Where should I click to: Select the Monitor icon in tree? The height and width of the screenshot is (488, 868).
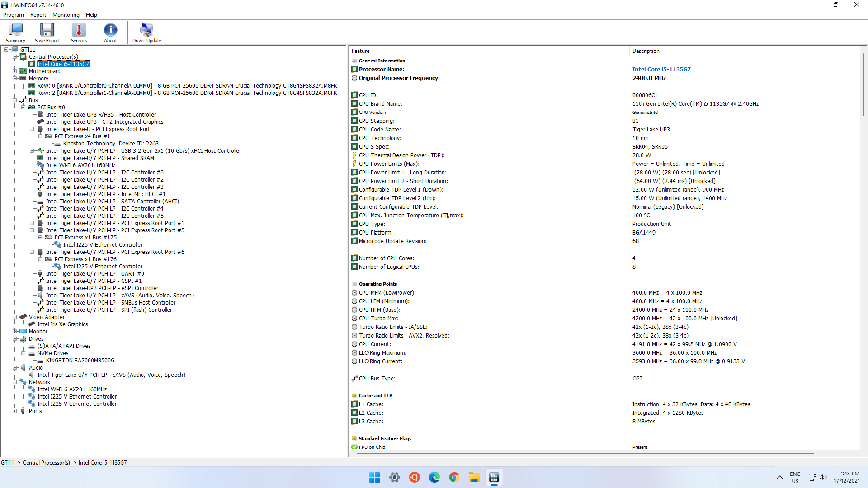tap(23, 331)
